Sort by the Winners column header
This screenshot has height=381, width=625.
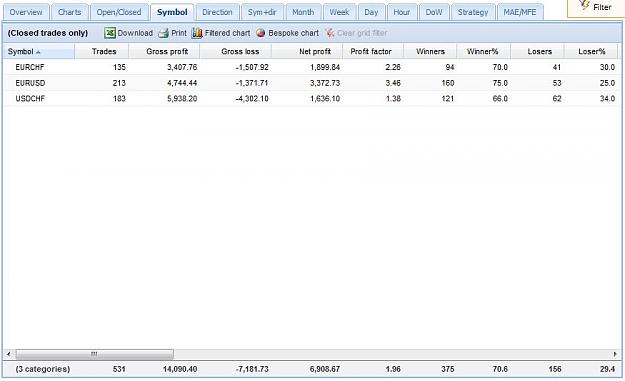coord(430,51)
